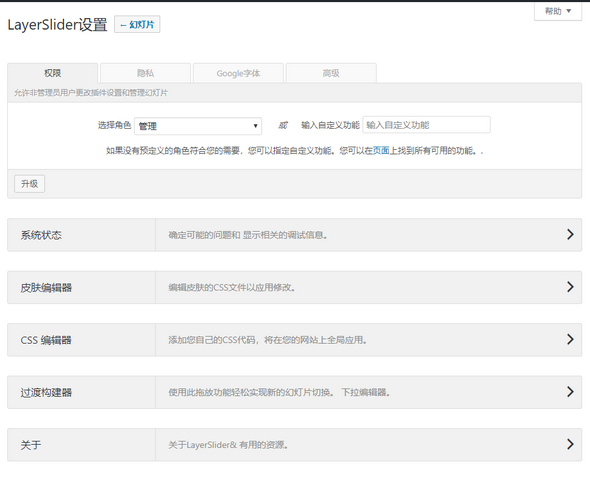Viewport: 590px width, 482px height.
Task: Go back via ←幻灯片 button
Action: [x=137, y=24]
